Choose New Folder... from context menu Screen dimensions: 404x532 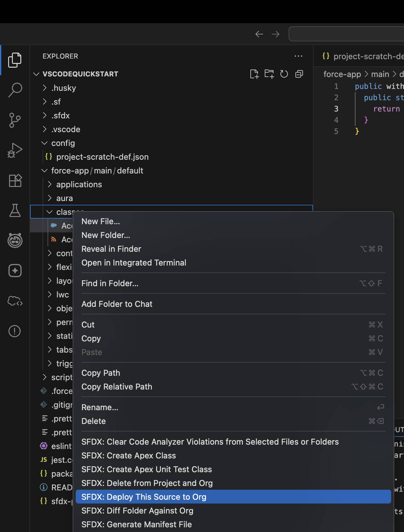[x=233, y=235]
